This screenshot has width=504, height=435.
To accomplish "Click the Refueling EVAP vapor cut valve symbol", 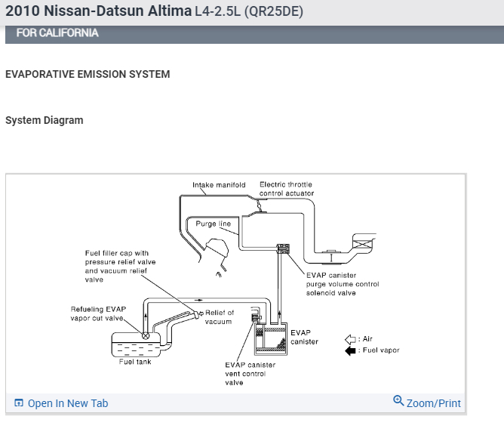I will tap(146, 335).
